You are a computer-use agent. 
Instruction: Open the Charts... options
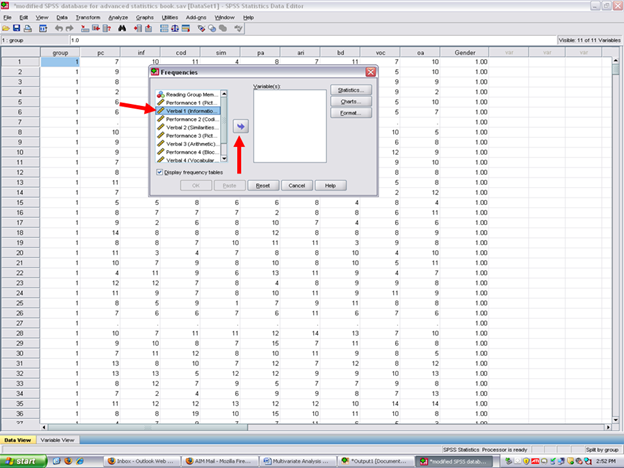point(351,101)
